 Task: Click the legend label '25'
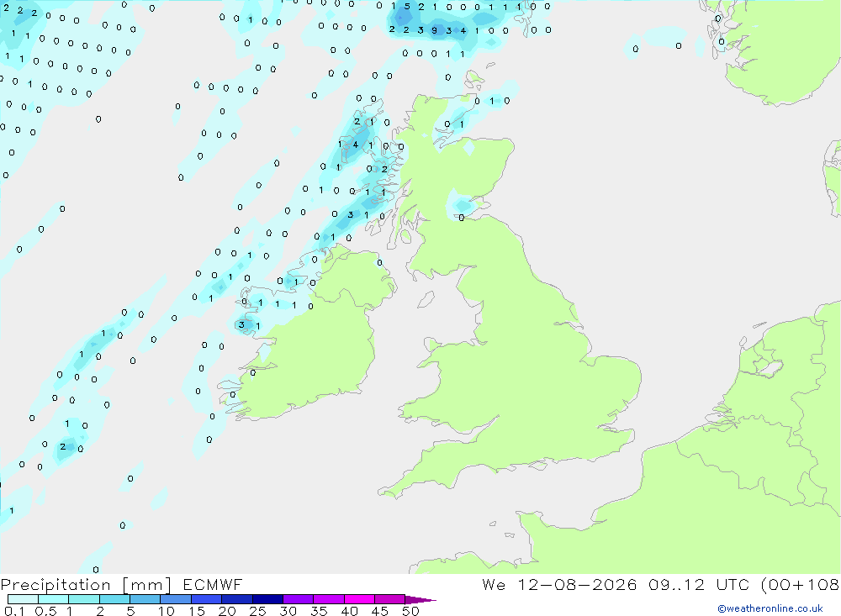(257, 611)
